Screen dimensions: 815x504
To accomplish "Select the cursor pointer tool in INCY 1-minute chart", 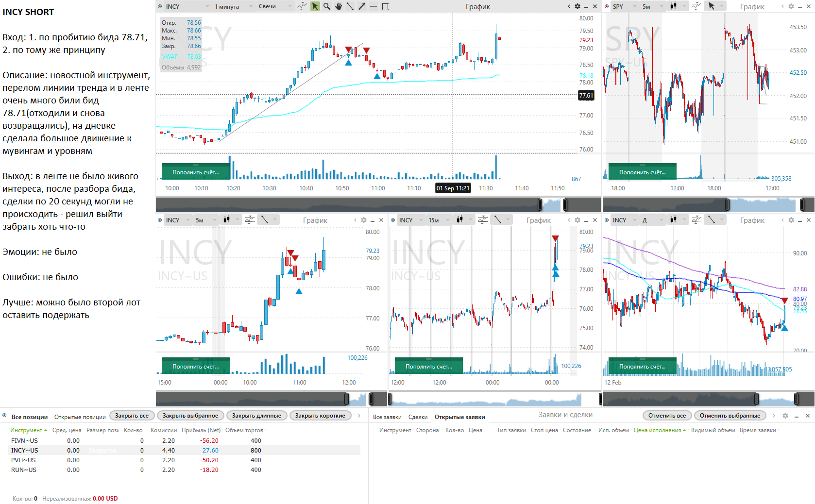I will click(x=315, y=6).
